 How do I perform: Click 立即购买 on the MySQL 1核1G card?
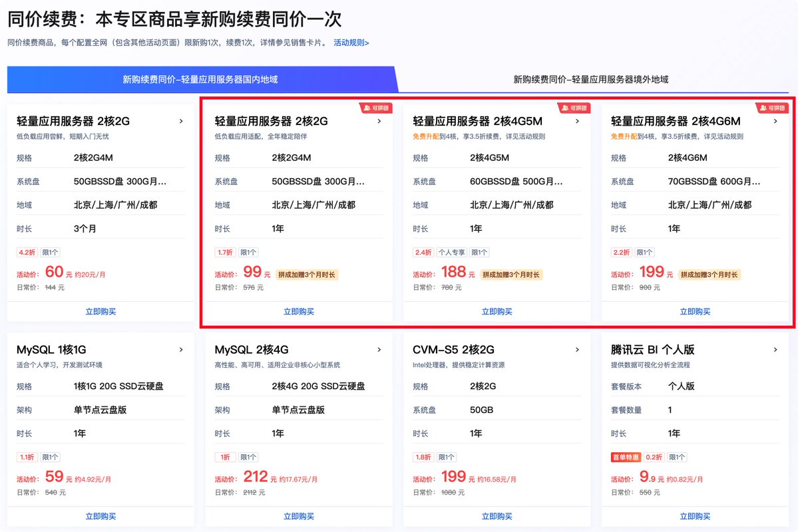point(100,516)
